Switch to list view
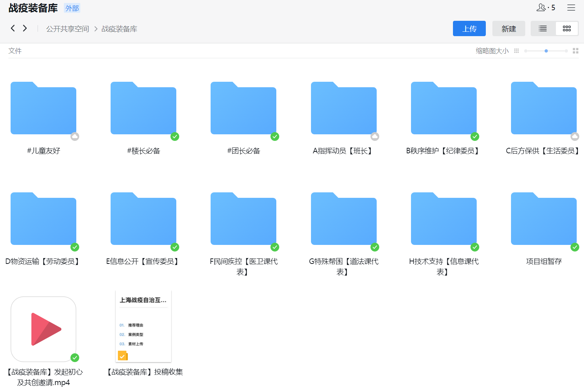Screen dimensions: 584x392 pyautogui.click(x=543, y=28)
